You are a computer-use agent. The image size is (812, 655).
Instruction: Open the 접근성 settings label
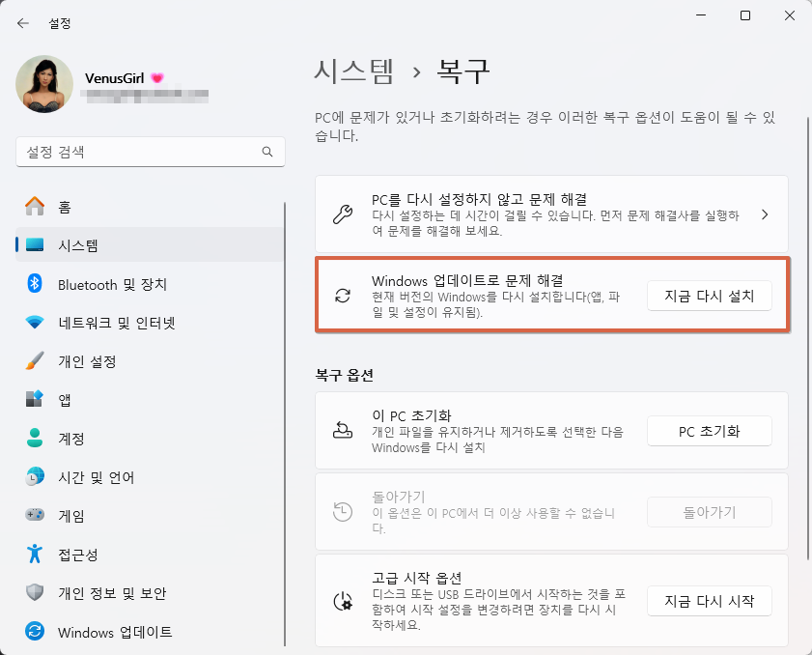(77, 555)
